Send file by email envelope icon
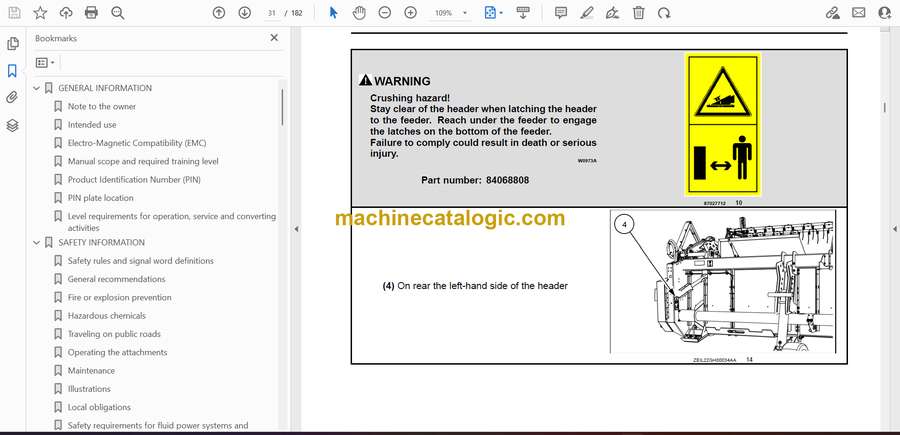 pos(859,13)
